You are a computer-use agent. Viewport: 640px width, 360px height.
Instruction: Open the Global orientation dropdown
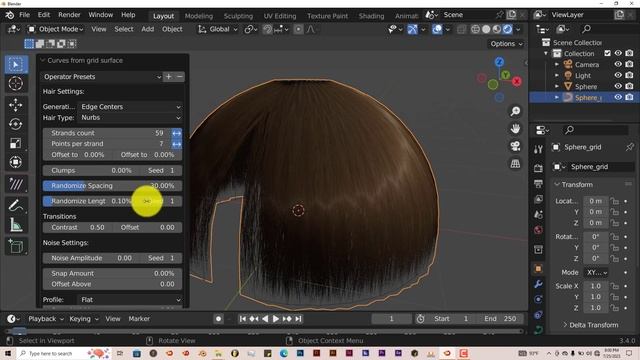tap(217, 29)
